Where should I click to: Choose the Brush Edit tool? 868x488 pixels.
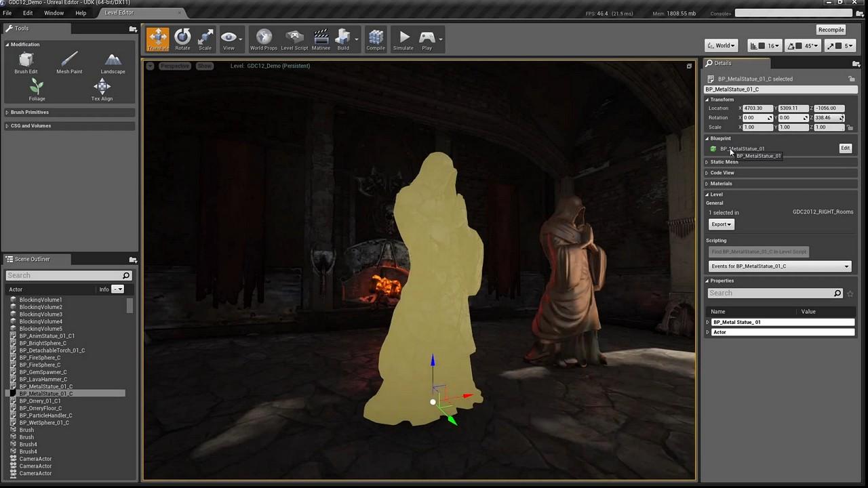pyautogui.click(x=26, y=63)
